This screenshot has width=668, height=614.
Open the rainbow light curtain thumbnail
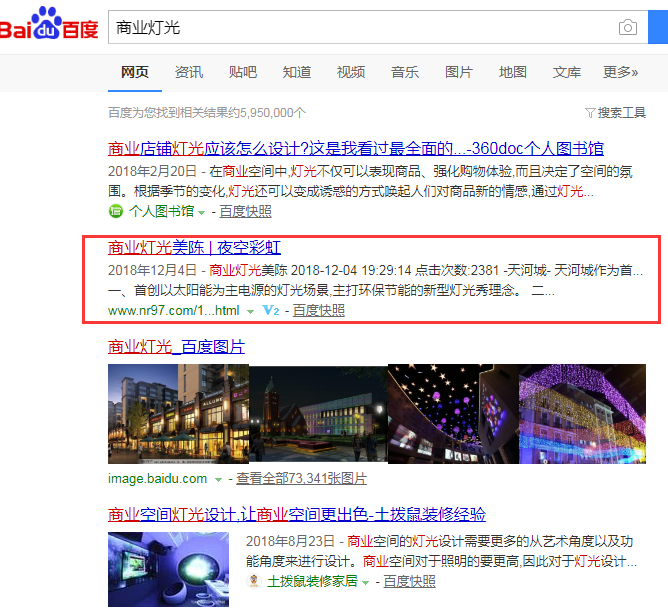pyautogui.click(x=582, y=414)
